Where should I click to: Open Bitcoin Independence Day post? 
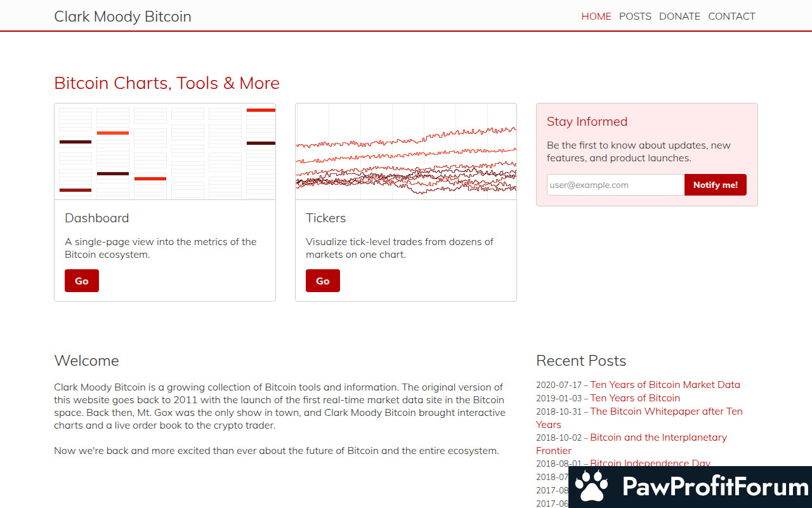[x=650, y=464]
